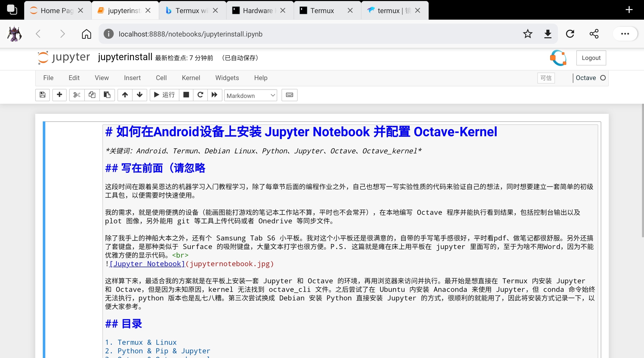Toggle the bookmark star in the address bar
The width and height of the screenshot is (644, 358).
click(527, 34)
